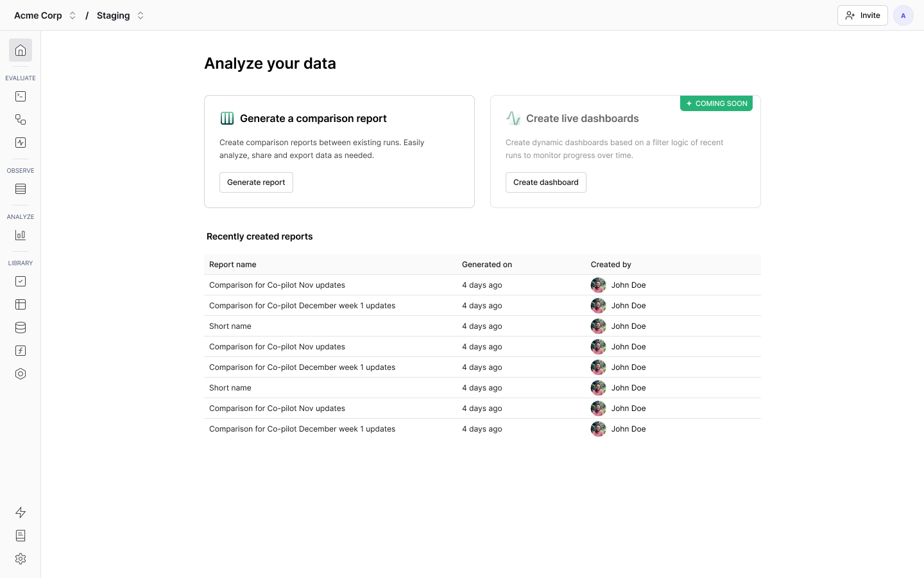This screenshot has height=578, width=924.
Task: Open the function symbol icon under Library
Action: point(21,351)
